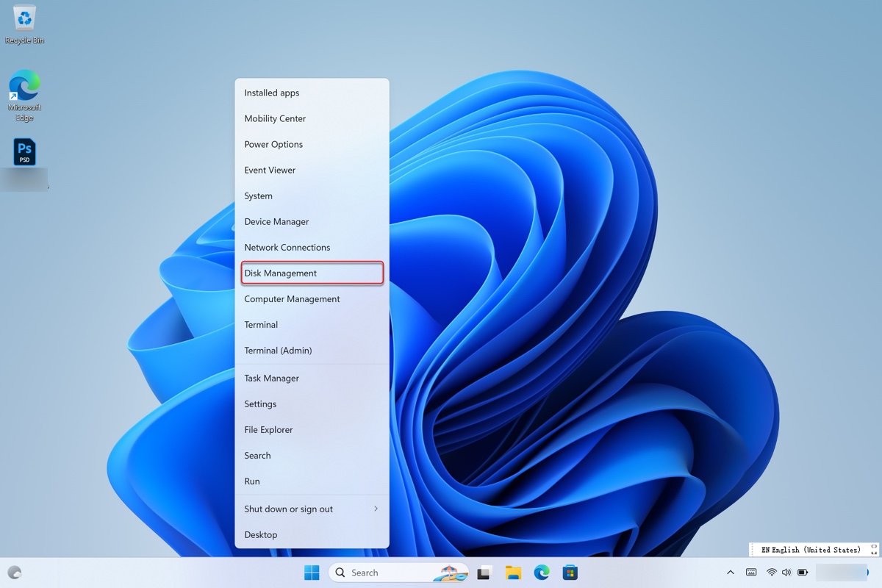
Task: Launch Microsoft Store from the taskbar
Action: pos(570,572)
